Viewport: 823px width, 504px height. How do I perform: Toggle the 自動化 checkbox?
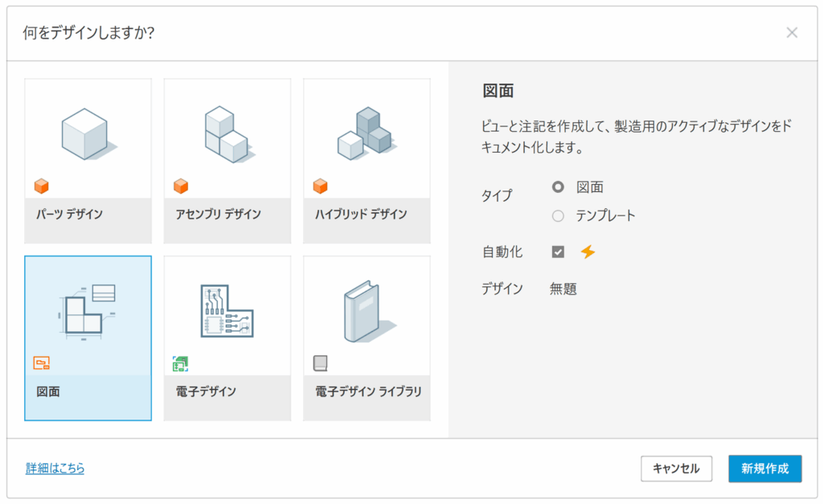[x=558, y=252]
